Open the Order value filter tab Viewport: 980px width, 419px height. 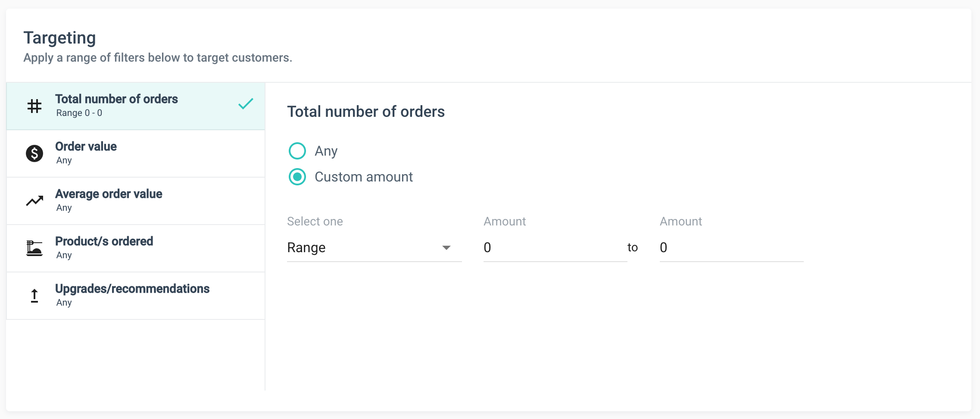[x=136, y=153]
